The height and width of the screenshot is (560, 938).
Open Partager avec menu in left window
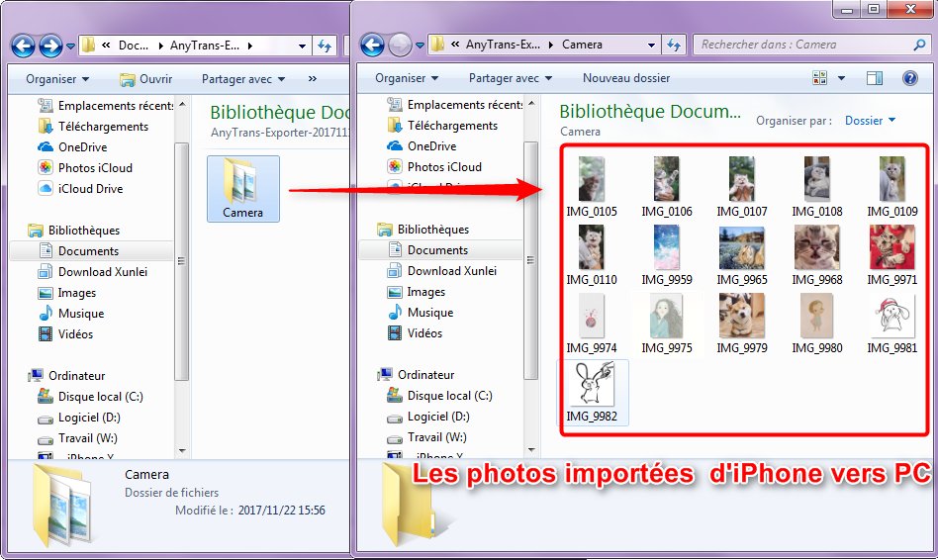pos(243,79)
